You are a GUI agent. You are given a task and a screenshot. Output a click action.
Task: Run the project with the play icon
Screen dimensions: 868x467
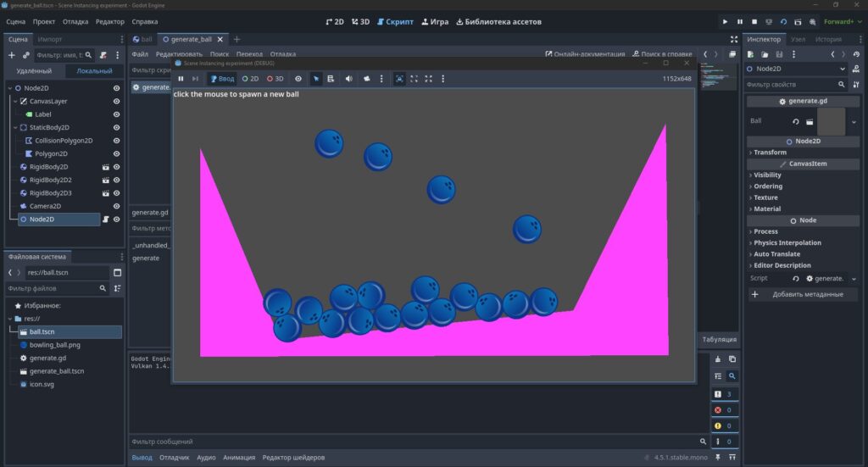pyautogui.click(x=725, y=21)
